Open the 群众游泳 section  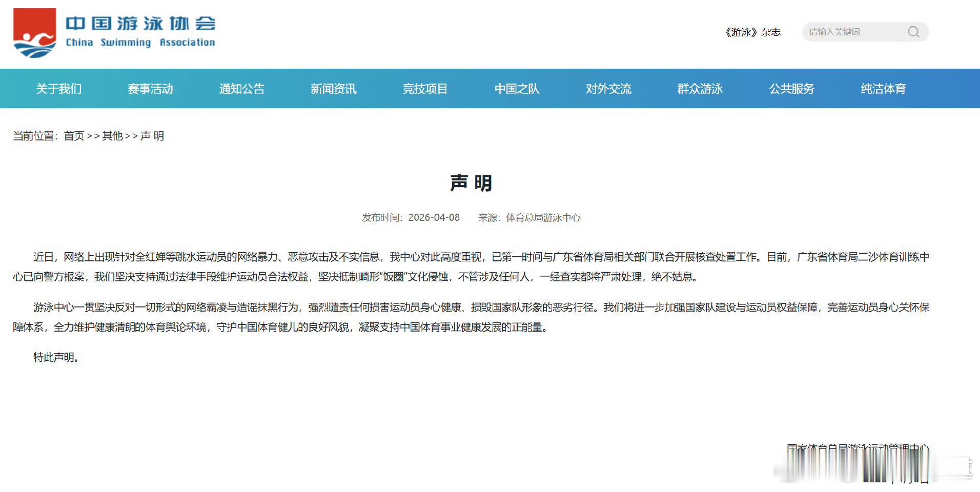(x=700, y=89)
